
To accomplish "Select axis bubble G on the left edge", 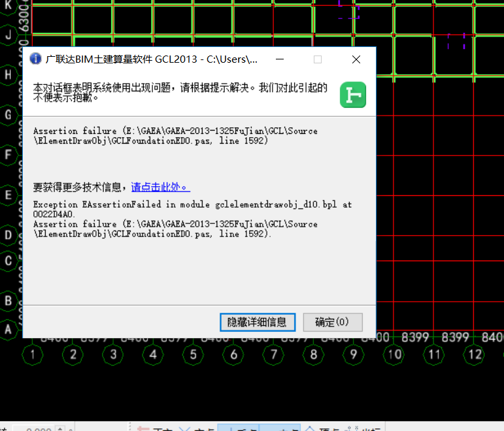I will point(8,115).
